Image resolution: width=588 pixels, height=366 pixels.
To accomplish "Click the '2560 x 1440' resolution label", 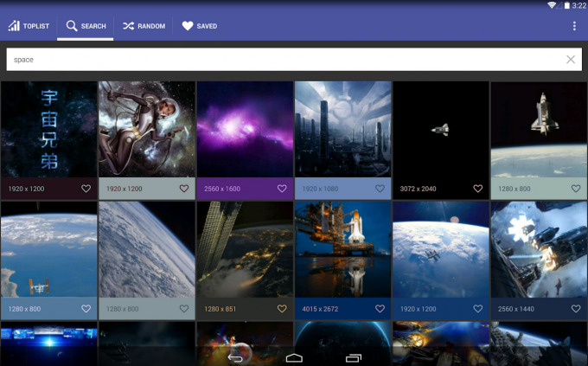I will [516, 309].
